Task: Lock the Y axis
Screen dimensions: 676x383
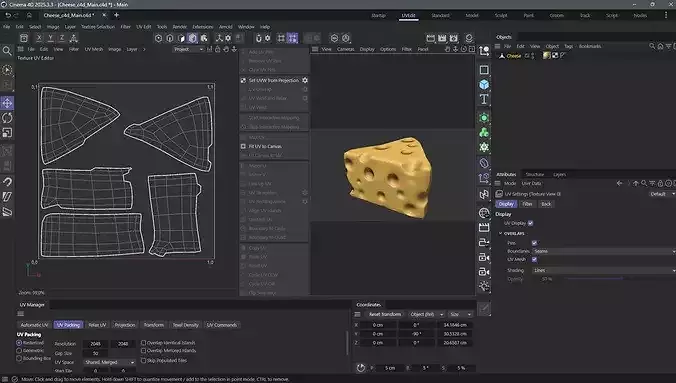Action: pos(50,38)
